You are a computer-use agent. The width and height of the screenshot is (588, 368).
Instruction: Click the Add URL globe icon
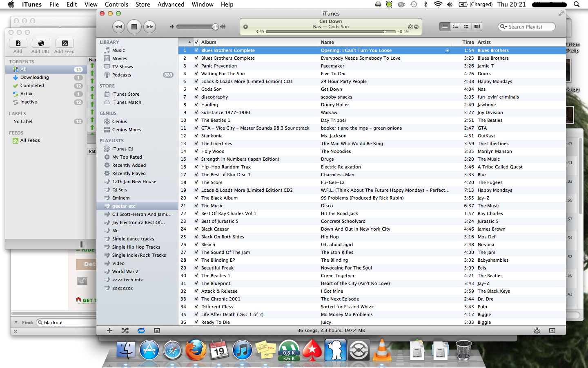coord(41,43)
